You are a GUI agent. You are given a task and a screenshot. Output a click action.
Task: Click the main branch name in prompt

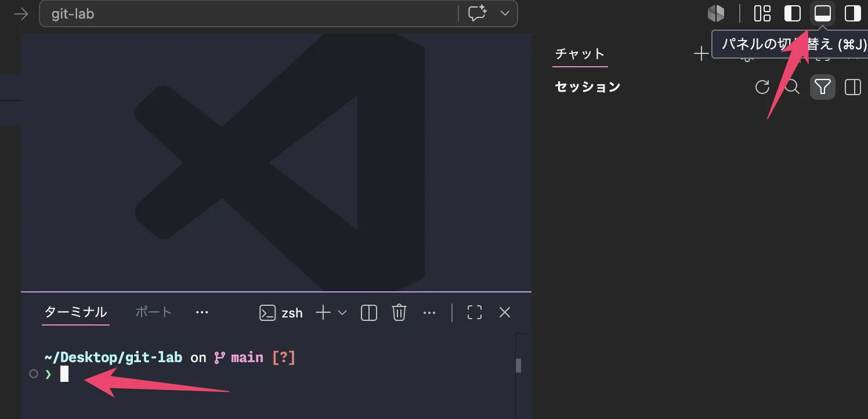pos(247,357)
